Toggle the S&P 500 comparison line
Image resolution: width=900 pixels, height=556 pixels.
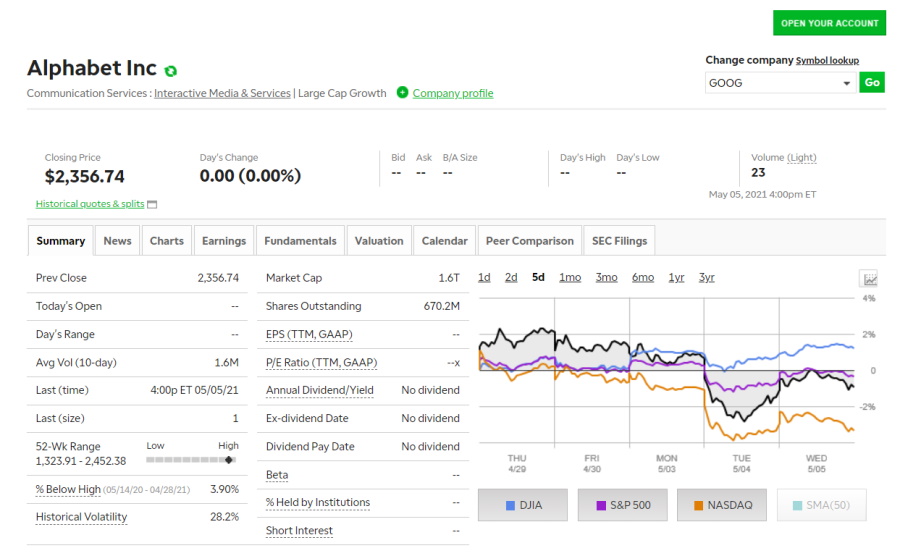623,505
